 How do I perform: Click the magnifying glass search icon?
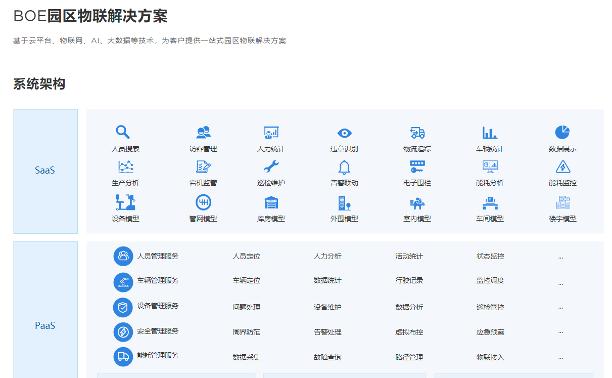tap(123, 132)
